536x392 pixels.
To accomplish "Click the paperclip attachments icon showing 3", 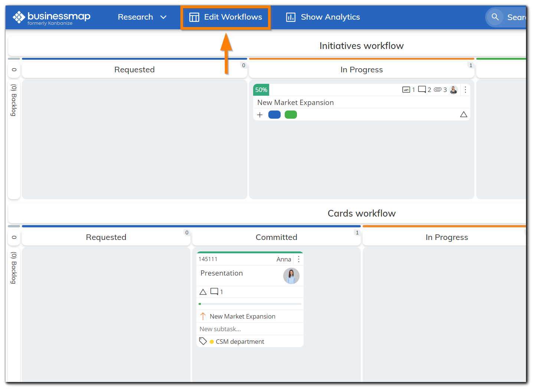I will 438,89.
